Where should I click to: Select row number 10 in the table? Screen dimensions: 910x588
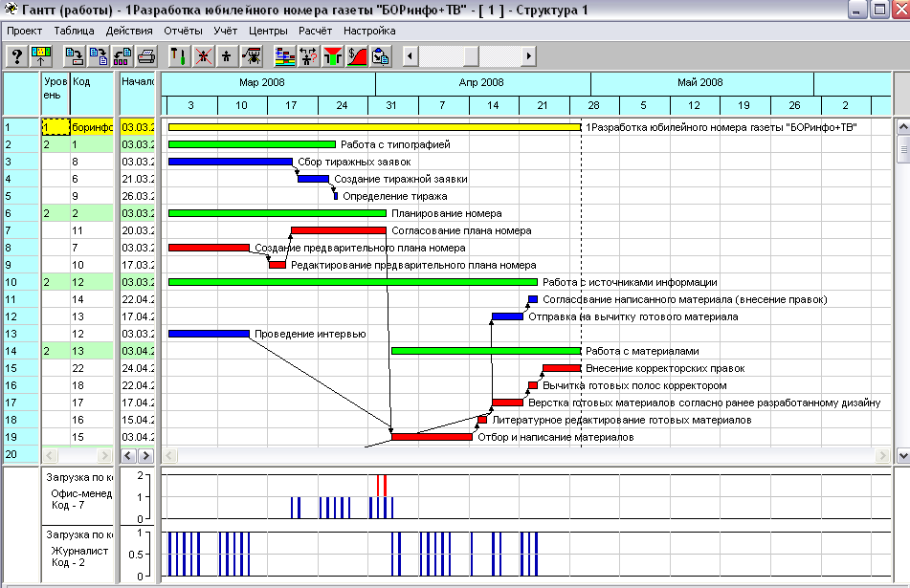(21, 282)
